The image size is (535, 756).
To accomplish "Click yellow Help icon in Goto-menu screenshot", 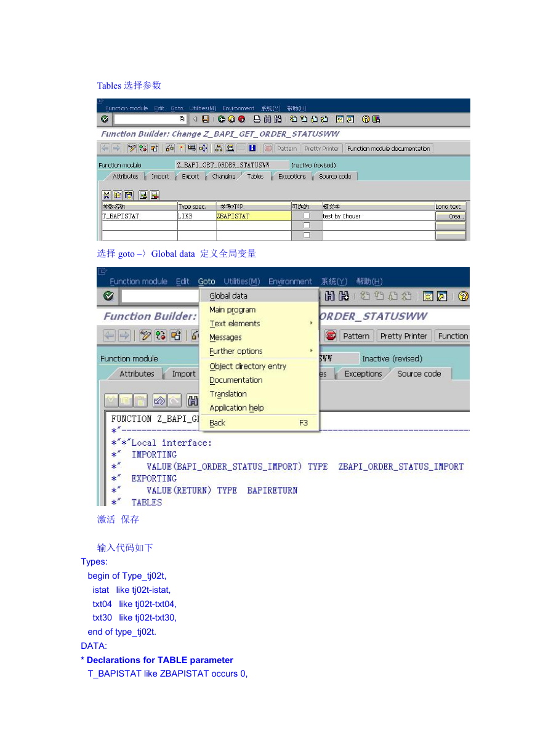I will pyautogui.click(x=463, y=296).
